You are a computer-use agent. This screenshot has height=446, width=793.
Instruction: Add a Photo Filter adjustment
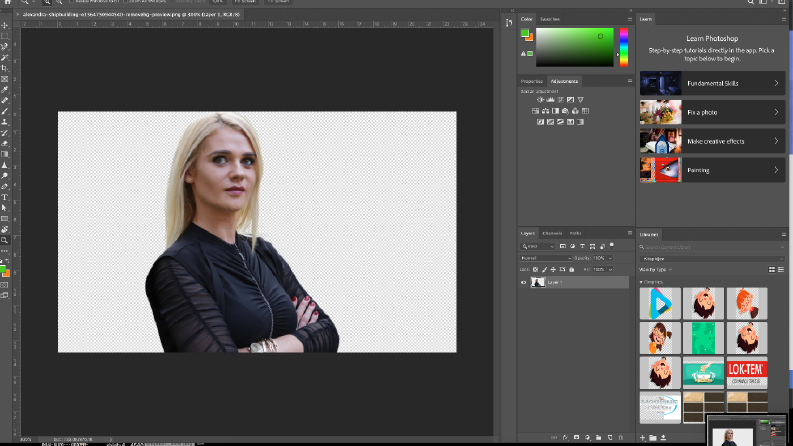565,111
